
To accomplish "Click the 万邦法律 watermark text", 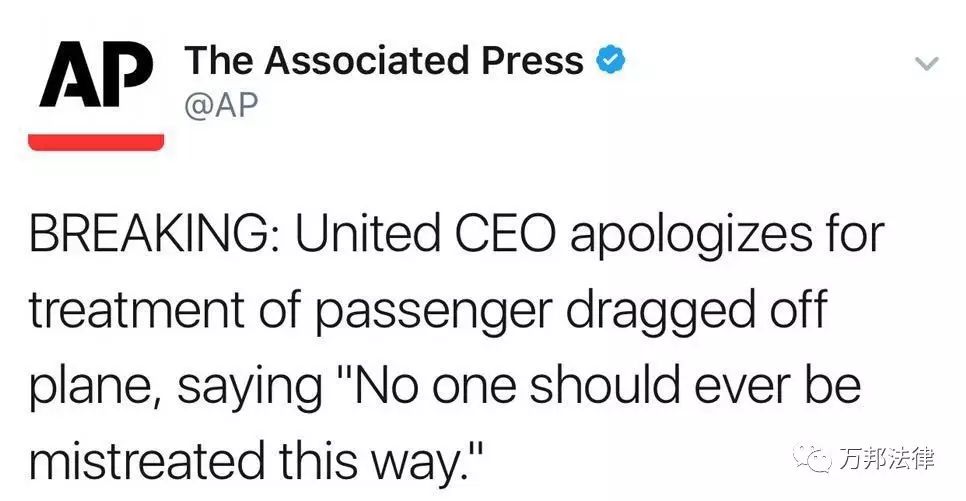I will tap(886, 459).
